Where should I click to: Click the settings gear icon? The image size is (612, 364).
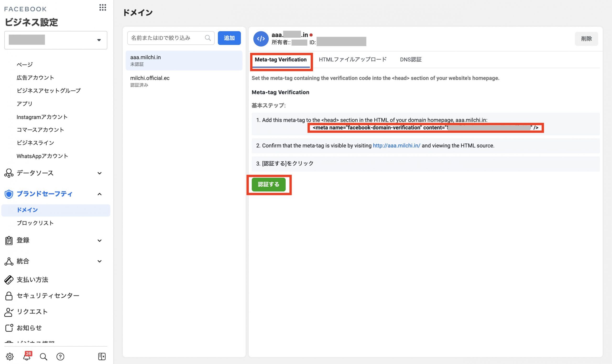[x=10, y=356]
